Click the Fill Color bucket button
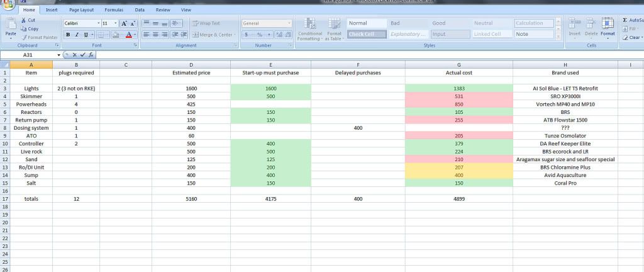This screenshot has height=272, width=644. pyautogui.click(x=116, y=35)
